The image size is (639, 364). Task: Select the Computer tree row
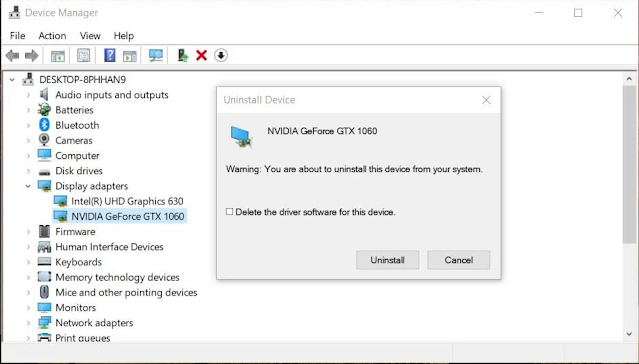[77, 156]
